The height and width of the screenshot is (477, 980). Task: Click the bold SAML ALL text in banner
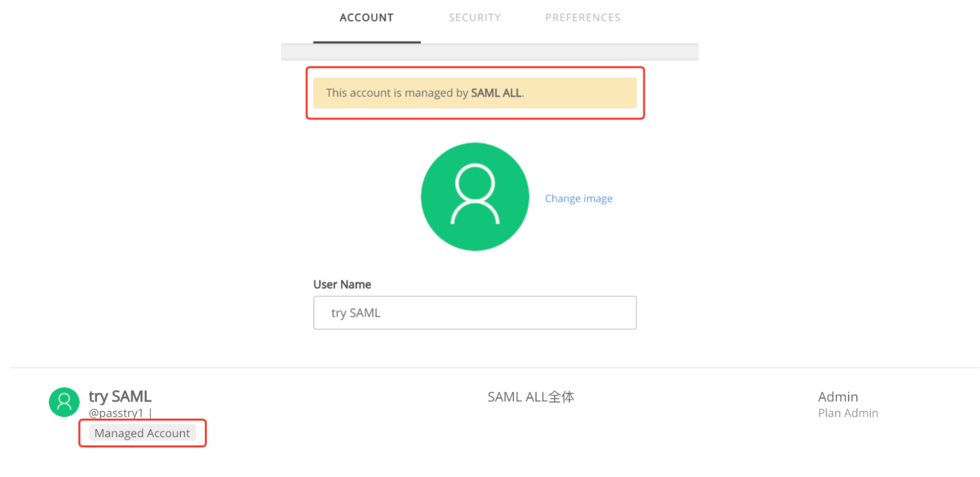[x=496, y=93]
